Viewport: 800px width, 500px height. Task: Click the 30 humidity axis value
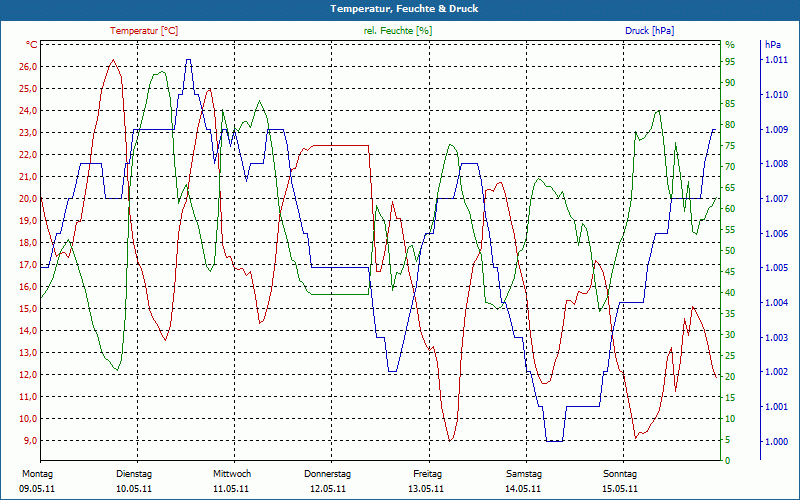(730, 335)
